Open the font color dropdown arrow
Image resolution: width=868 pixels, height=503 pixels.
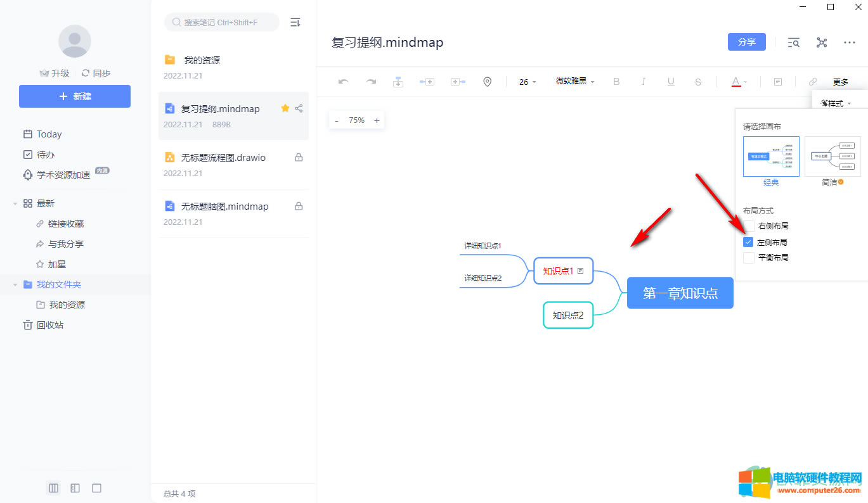746,82
